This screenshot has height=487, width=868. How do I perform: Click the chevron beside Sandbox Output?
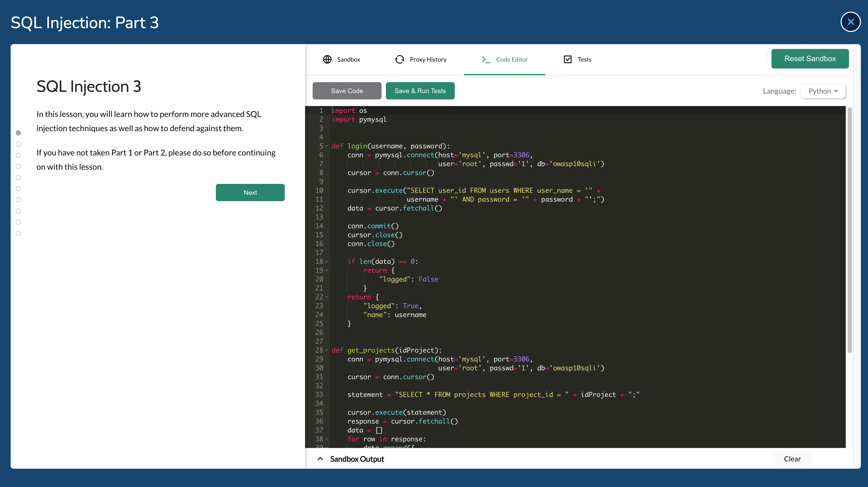[x=320, y=459]
